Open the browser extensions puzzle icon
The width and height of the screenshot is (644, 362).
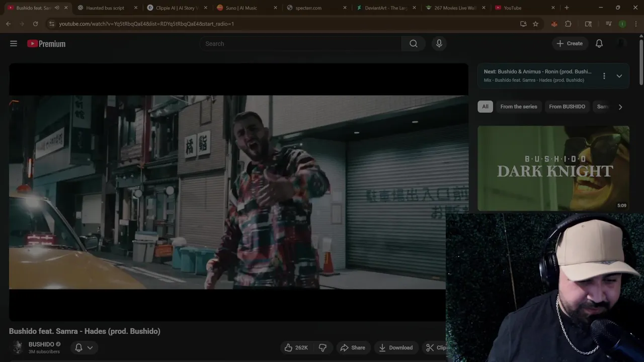568,24
